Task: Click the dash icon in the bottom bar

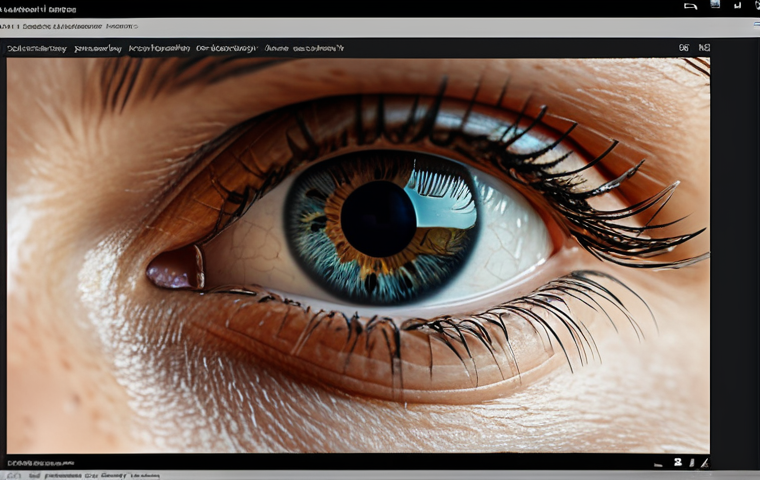Action: (658, 465)
